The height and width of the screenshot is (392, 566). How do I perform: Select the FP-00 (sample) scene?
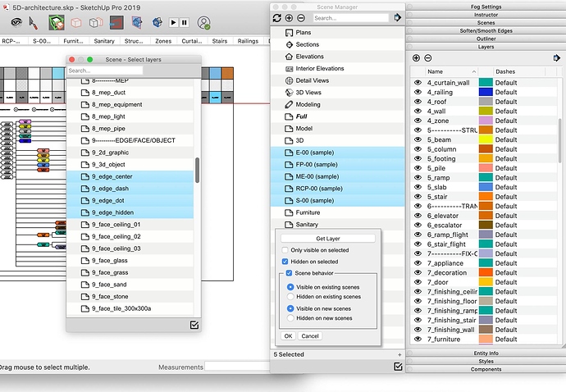click(337, 164)
